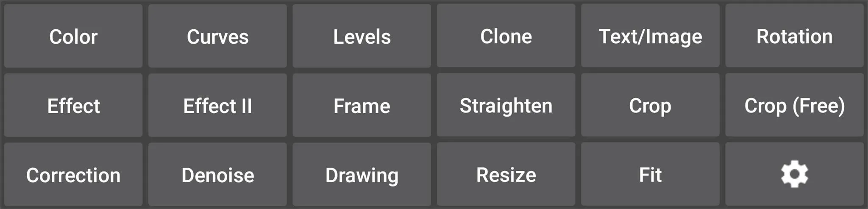868x209 pixels.
Task: Open the Correction tool
Action: coord(73,174)
